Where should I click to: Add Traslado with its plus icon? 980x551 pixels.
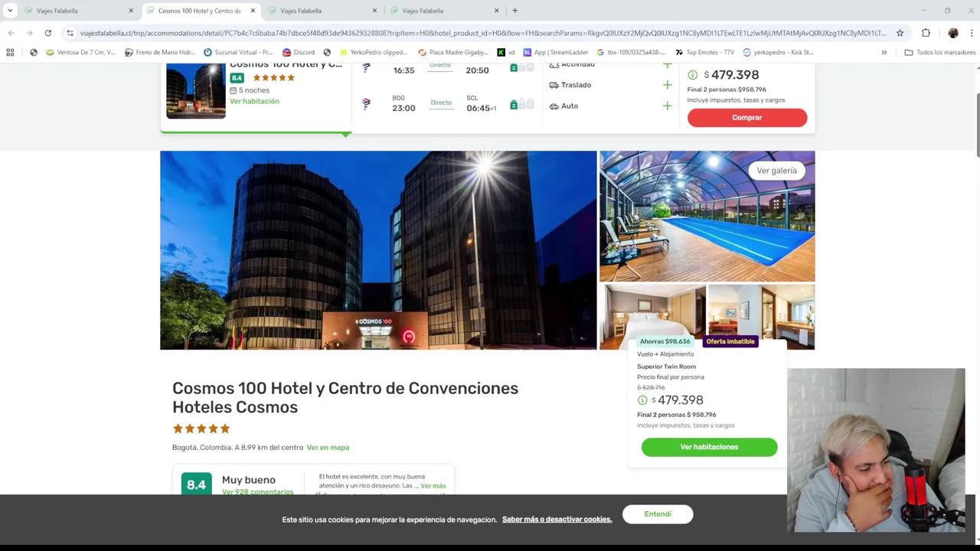pyautogui.click(x=667, y=85)
